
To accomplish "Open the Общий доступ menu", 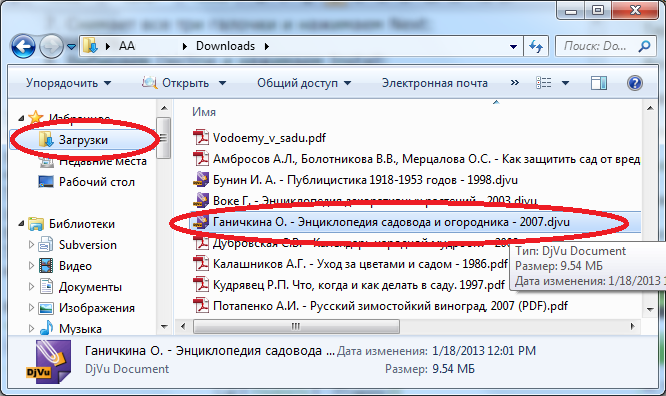I will pyautogui.click(x=304, y=83).
